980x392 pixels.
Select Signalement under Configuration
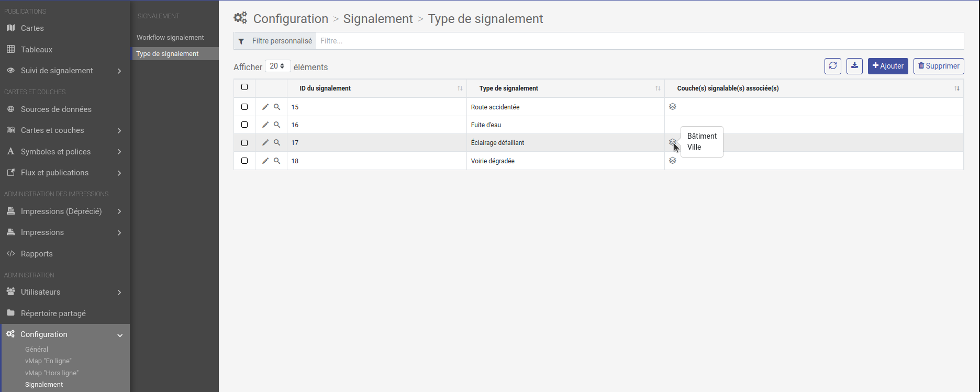tap(44, 385)
